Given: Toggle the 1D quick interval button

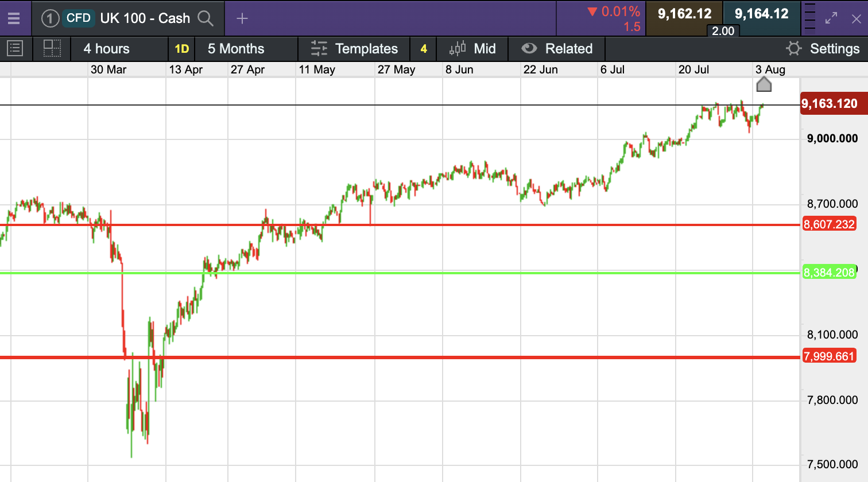Looking at the screenshot, I should pos(181,49).
